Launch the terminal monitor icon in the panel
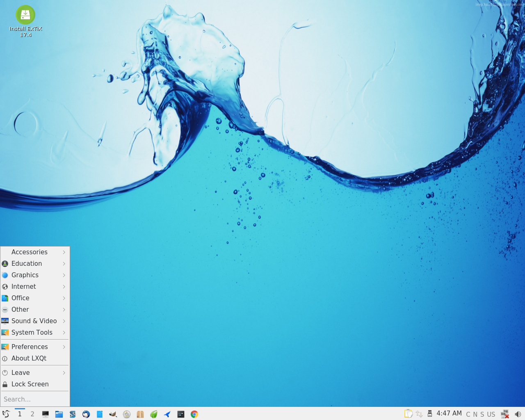The height and width of the screenshot is (420, 525). [46, 414]
